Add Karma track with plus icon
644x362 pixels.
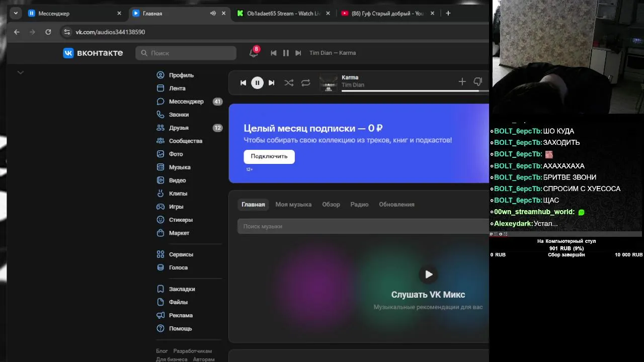462,81
